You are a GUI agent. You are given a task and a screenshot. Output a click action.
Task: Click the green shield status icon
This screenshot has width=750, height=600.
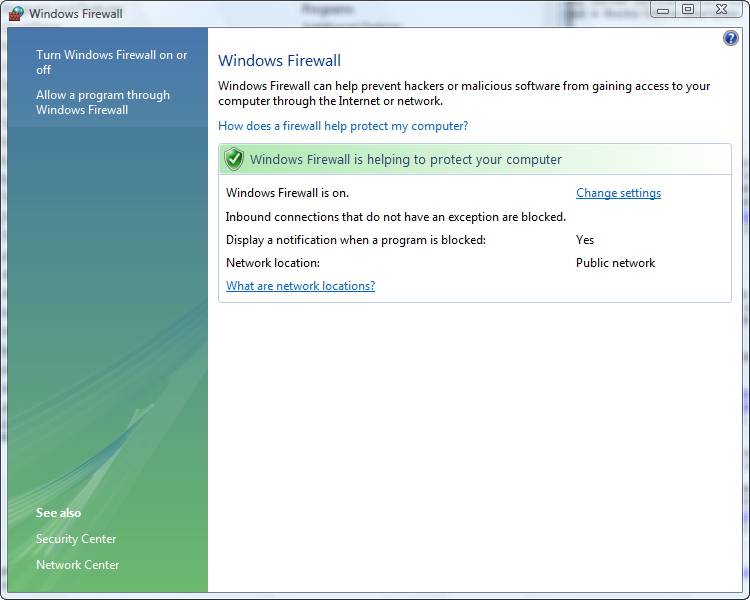(x=234, y=159)
